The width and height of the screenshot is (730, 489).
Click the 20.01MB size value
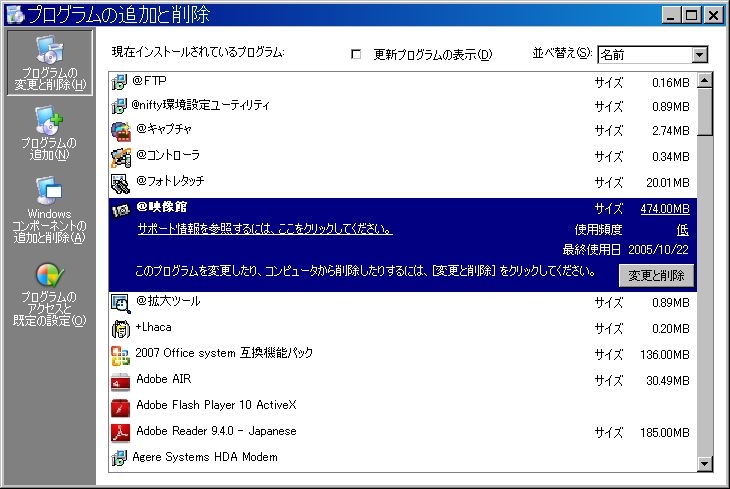click(668, 183)
